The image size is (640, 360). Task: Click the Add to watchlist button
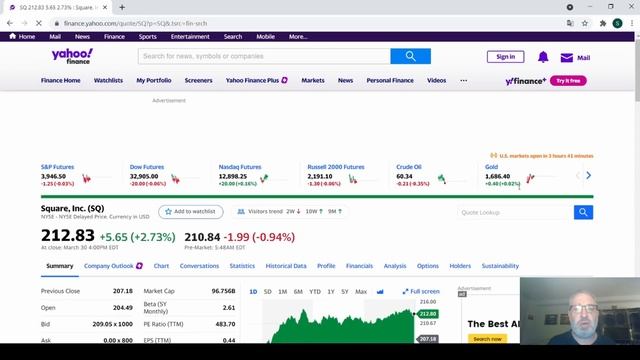click(x=191, y=212)
